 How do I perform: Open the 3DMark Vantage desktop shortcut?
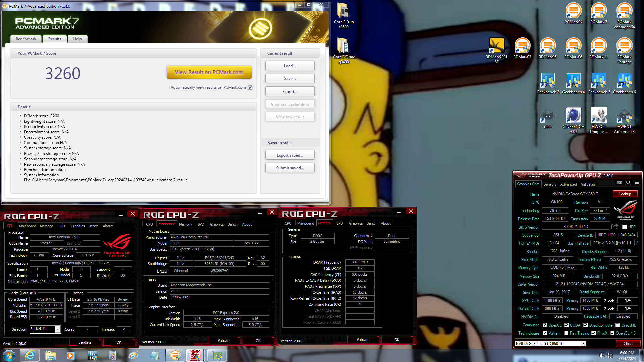[x=624, y=51]
